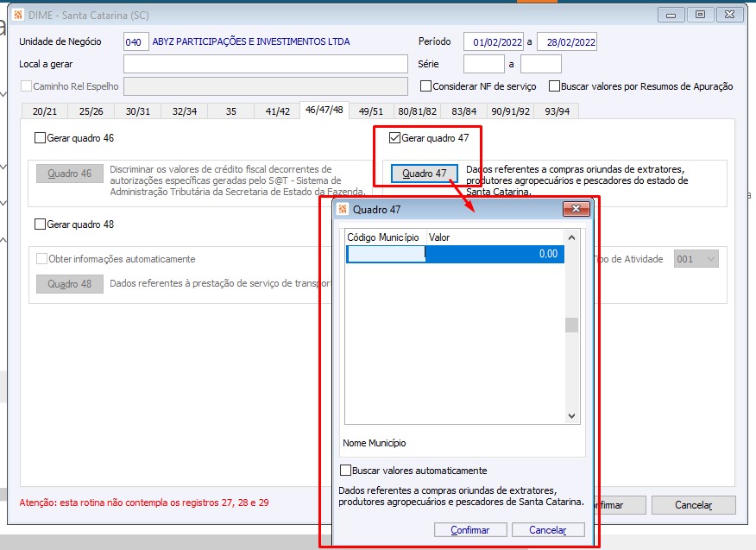Image resolution: width=756 pixels, height=550 pixels.
Task: Click the scroll down arrow in Quadro 47 grid
Action: click(x=571, y=416)
